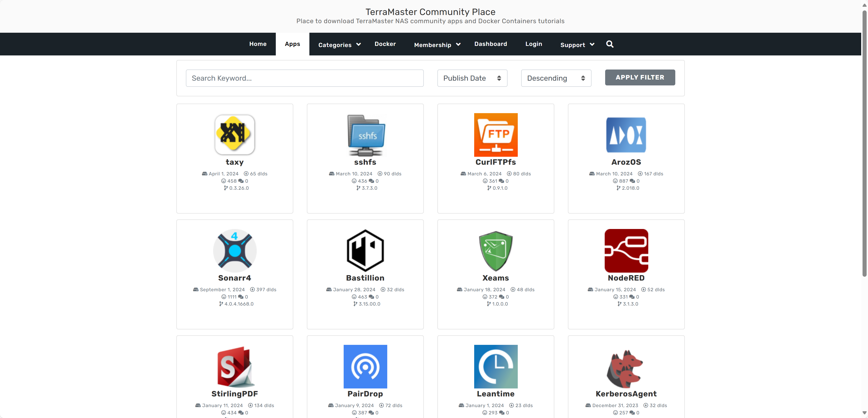868x418 pixels.
Task: Click the download icon beside 397 dlds
Action: pyautogui.click(x=252, y=289)
